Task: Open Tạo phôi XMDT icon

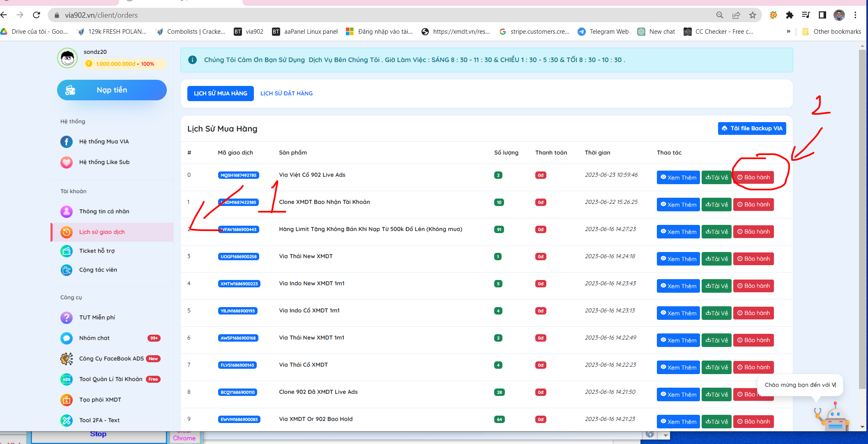Action: (67, 400)
